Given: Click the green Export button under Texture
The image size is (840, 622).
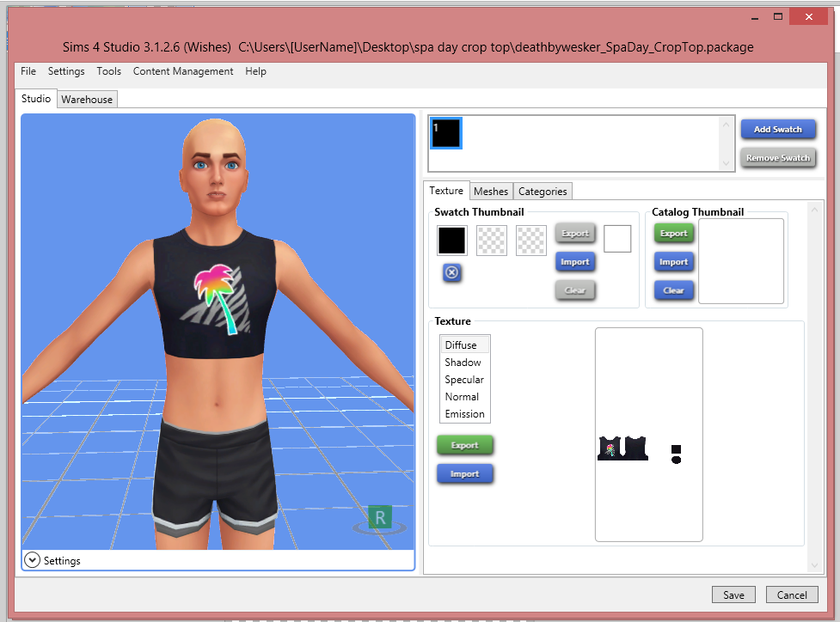Looking at the screenshot, I should pos(465,445).
